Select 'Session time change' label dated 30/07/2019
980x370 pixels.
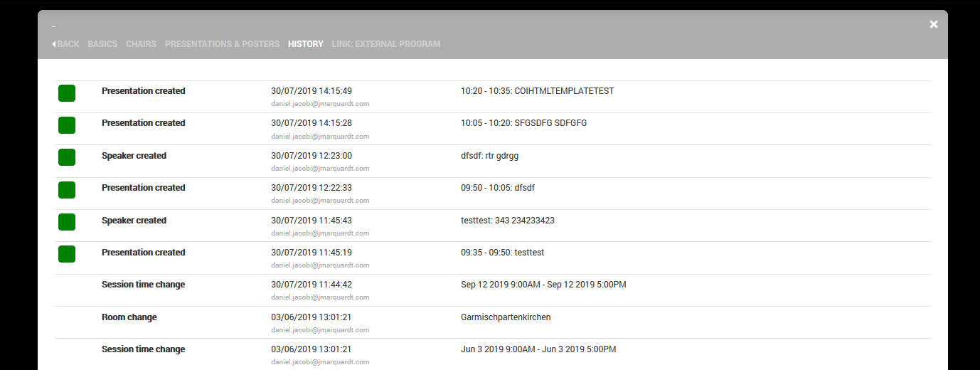tap(143, 285)
